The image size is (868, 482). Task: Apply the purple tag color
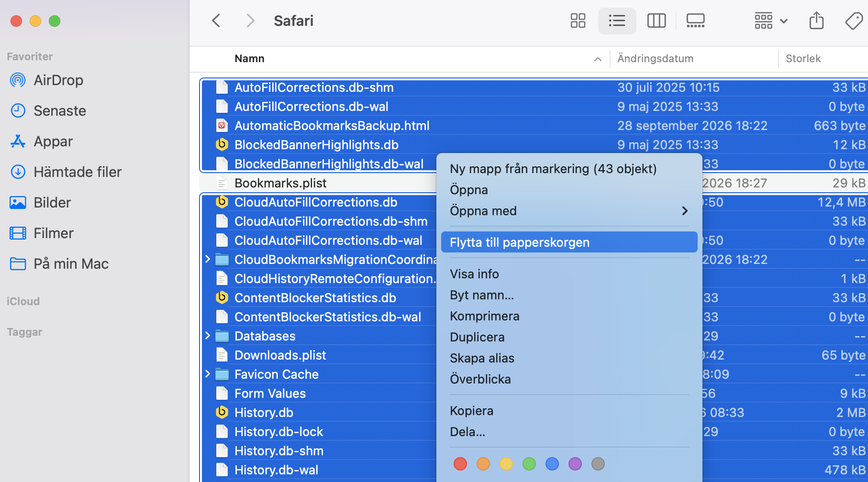coord(575,464)
